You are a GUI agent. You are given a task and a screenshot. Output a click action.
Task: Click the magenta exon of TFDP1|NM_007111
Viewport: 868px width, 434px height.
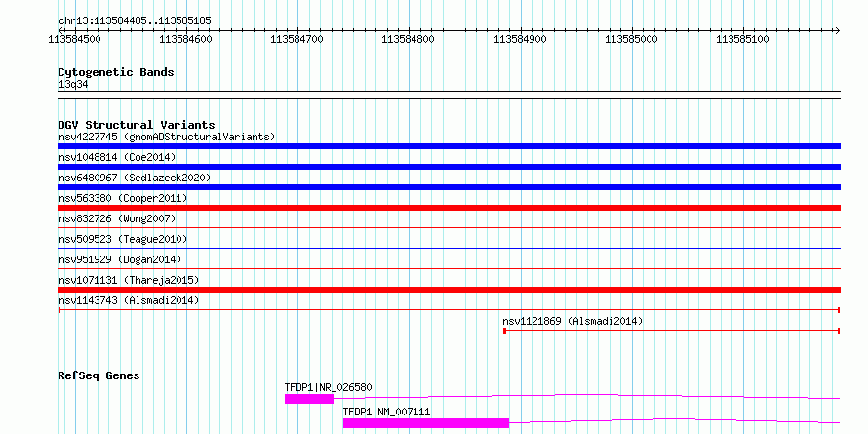[425, 423]
